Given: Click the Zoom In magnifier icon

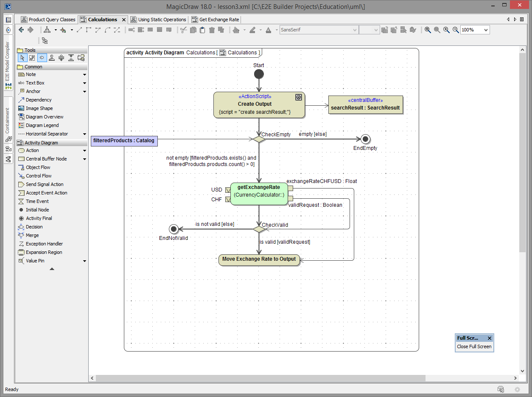Looking at the screenshot, I should coord(446,30).
